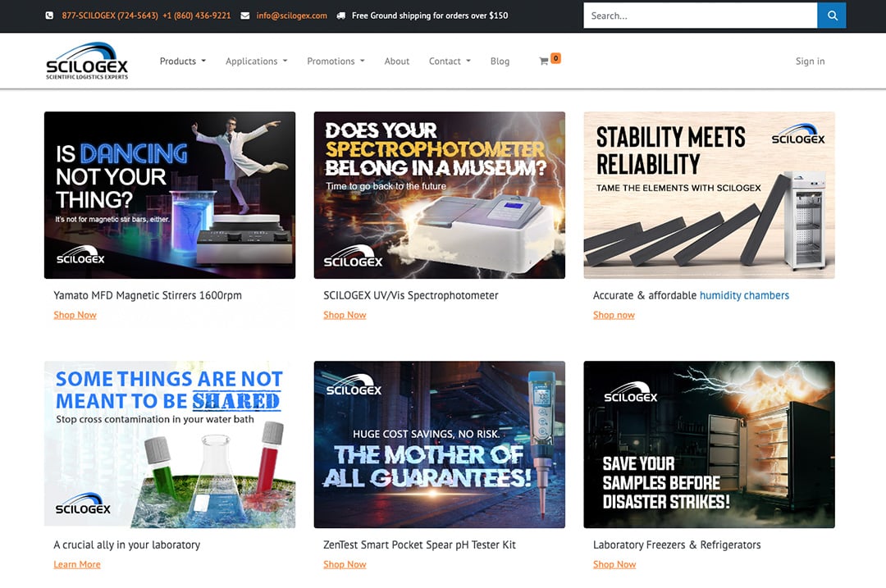Click the +1 (860) 436-9221 number
Screen dimensions: 886x588
(197, 16)
